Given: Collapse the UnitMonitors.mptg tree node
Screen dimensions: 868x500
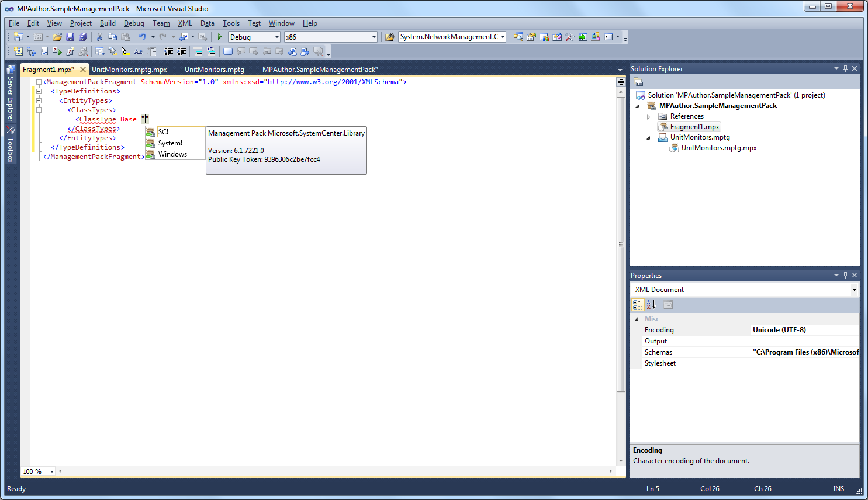Looking at the screenshot, I should 648,138.
